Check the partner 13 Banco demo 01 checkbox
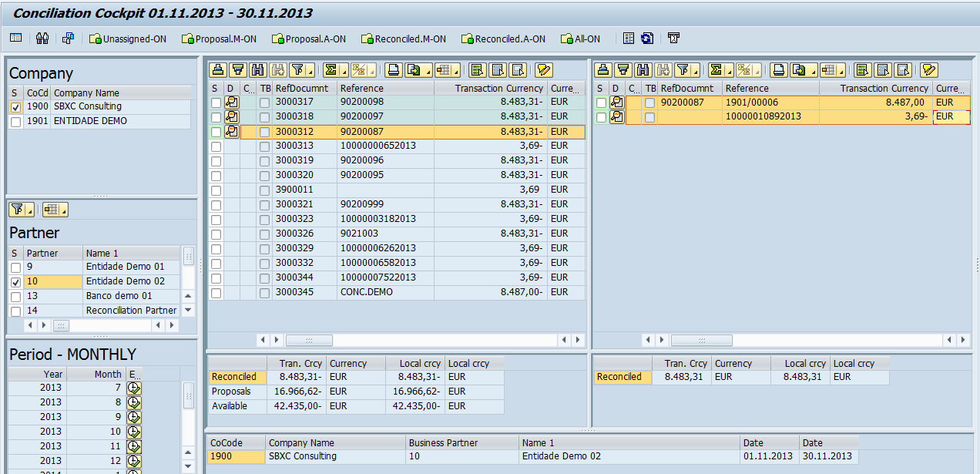980x474 pixels. [x=15, y=297]
